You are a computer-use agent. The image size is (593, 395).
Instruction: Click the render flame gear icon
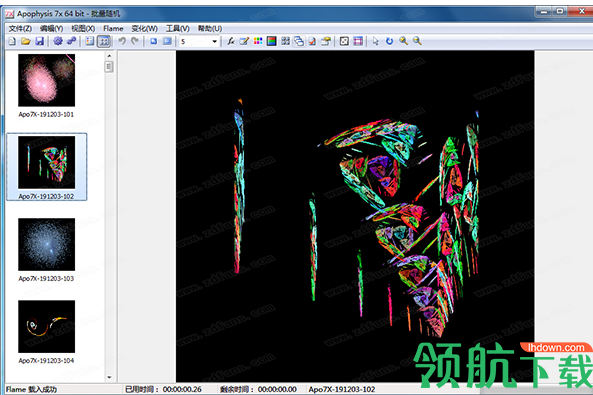click(x=57, y=41)
